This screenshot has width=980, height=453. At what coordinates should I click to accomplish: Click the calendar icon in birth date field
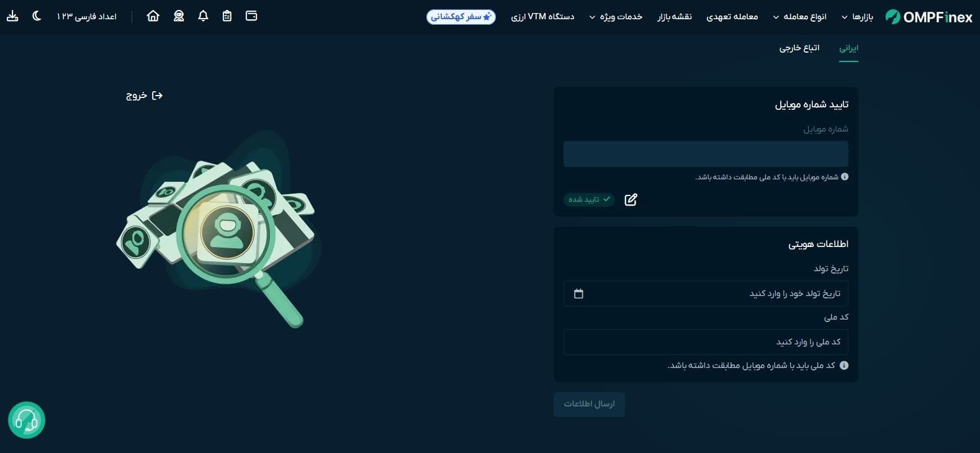578,294
